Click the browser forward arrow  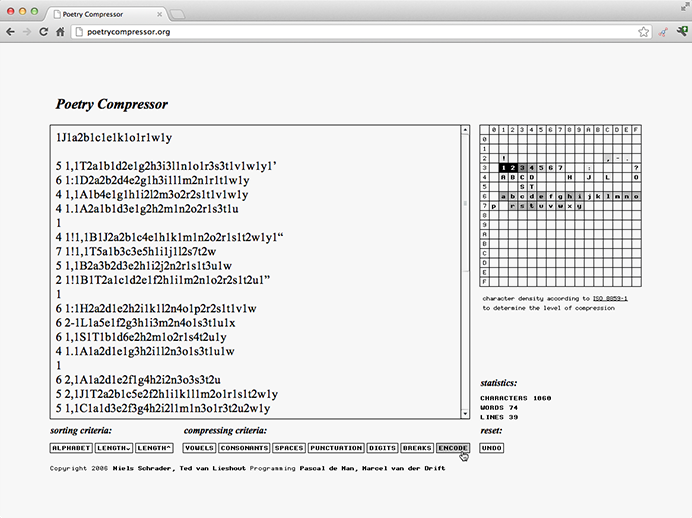pos(27,32)
